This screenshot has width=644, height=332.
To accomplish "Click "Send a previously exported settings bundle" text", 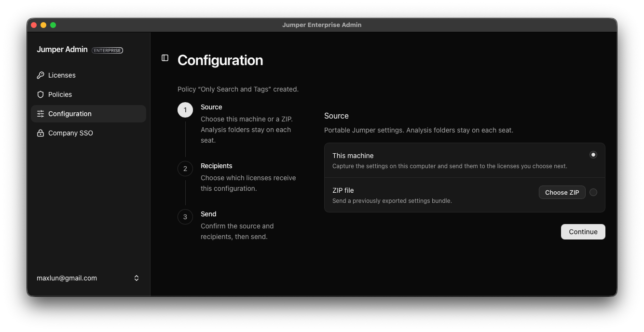I will click(x=392, y=201).
